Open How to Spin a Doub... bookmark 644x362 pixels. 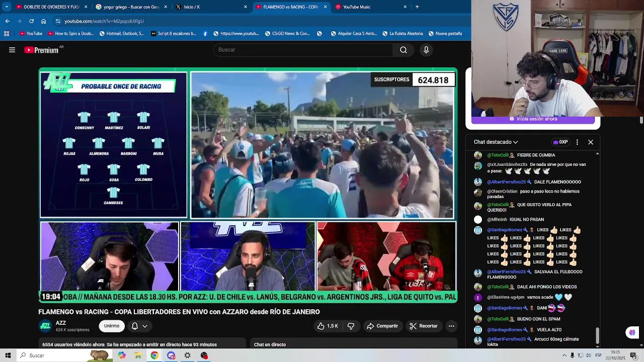click(70, 34)
